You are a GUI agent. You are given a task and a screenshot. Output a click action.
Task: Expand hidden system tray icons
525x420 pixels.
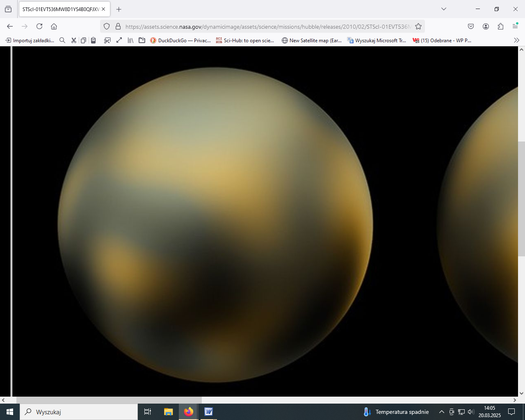(x=441, y=412)
